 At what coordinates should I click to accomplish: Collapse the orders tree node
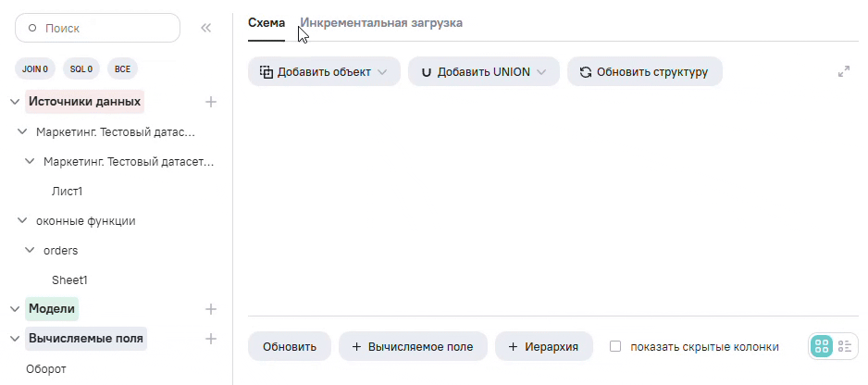point(30,250)
